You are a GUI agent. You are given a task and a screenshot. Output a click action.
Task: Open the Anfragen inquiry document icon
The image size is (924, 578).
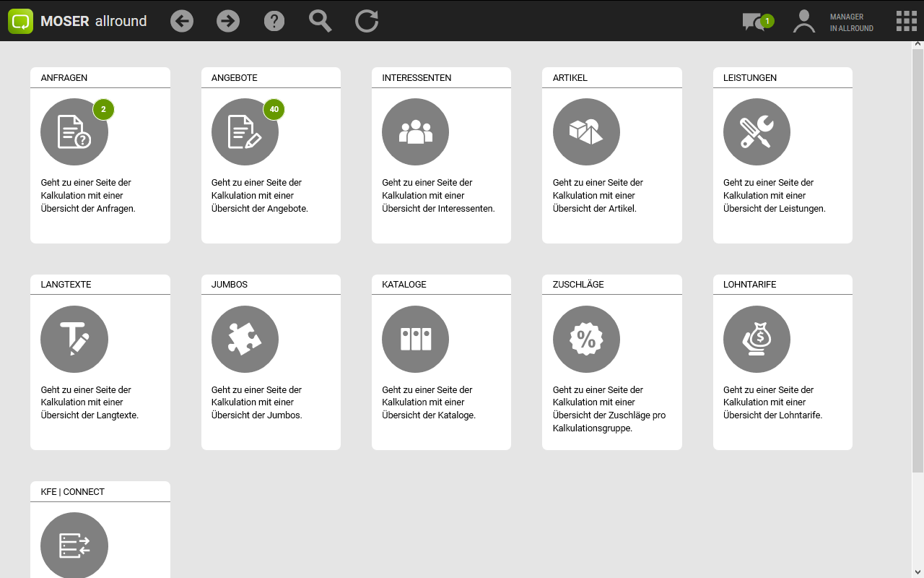[x=74, y=132]
